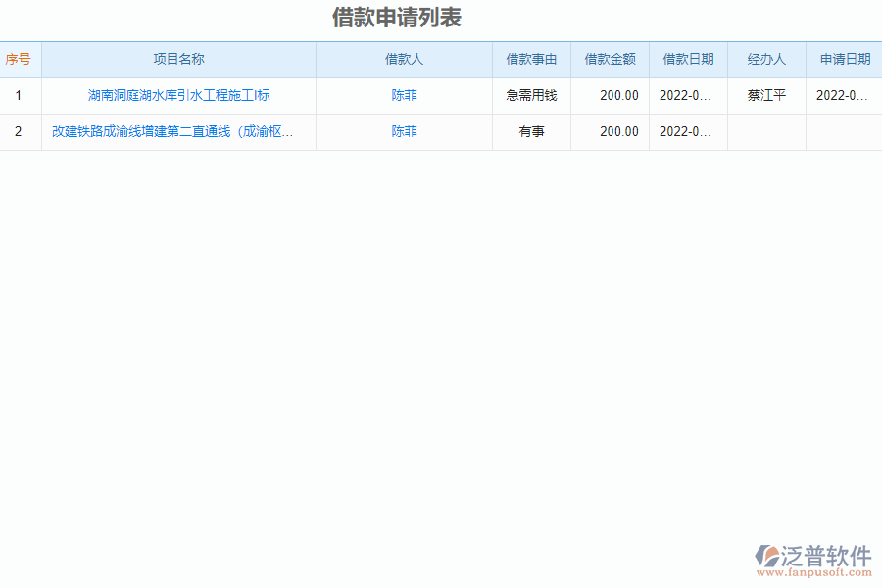Click borrower 陈菲 link in row 2
Viewport: 882px width, 588px height.
click(403, 131)
